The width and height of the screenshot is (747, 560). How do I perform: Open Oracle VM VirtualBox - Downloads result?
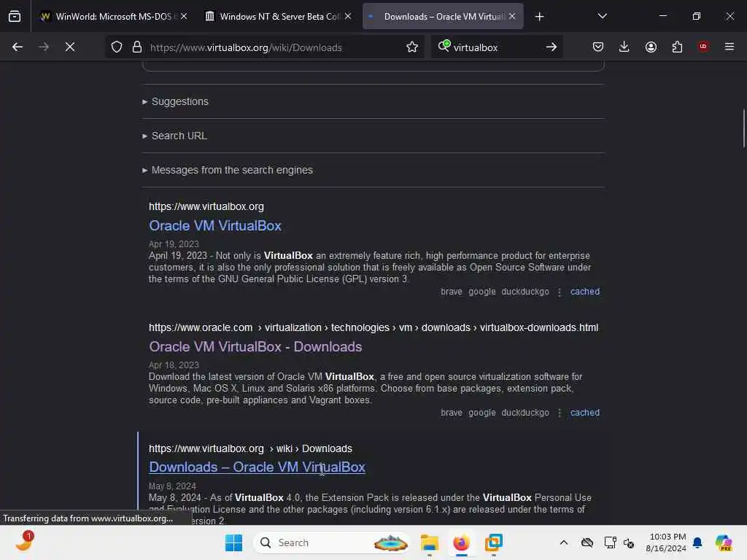coord(255,346)
